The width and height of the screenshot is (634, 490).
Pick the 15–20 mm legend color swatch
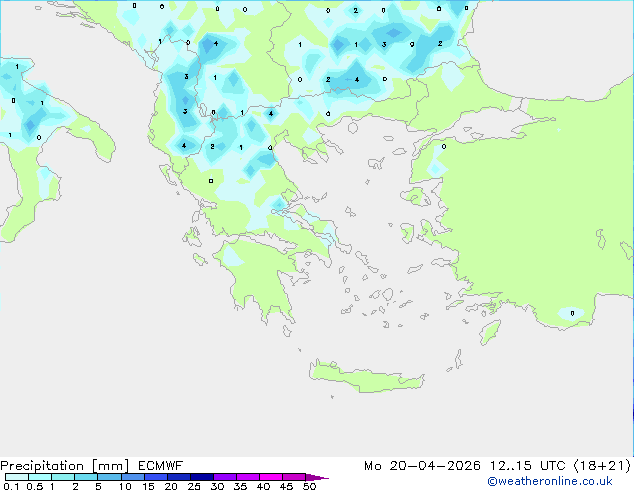(x=155, y=477)
